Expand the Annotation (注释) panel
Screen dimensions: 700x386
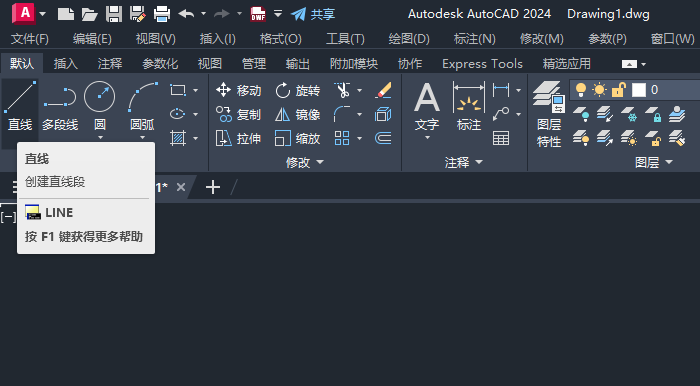pos(464,162)
